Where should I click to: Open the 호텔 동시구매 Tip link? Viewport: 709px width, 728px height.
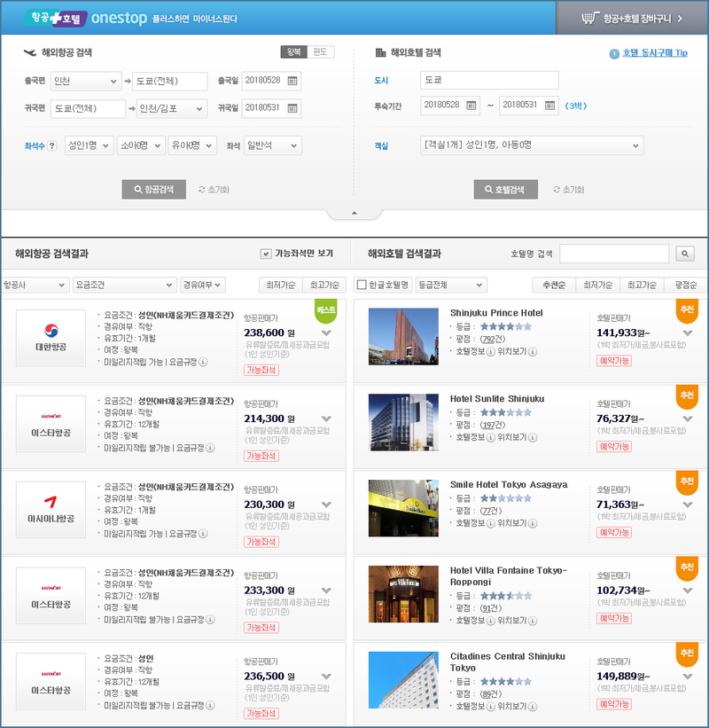click(655, 53)
